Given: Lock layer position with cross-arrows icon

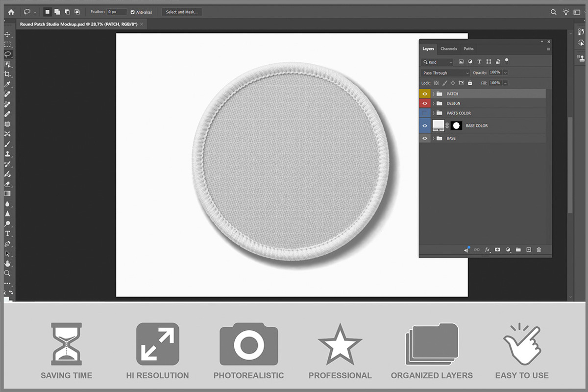Looking at the screenshot, I should tap(453, 83).
